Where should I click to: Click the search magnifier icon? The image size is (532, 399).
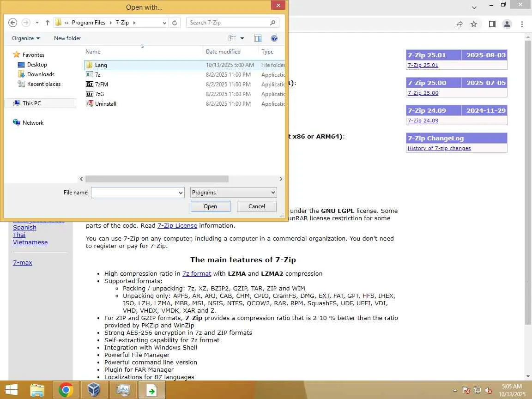coord(273,23)
